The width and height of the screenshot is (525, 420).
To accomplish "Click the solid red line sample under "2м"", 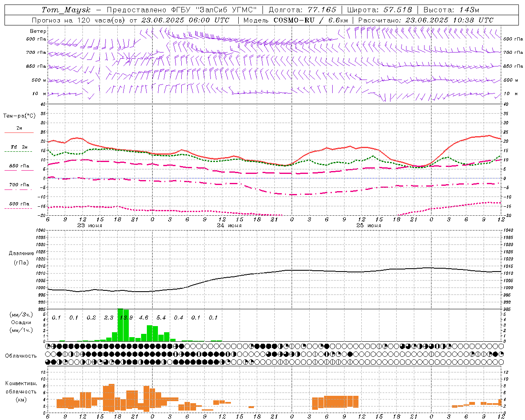I will [x=19, y=133].
